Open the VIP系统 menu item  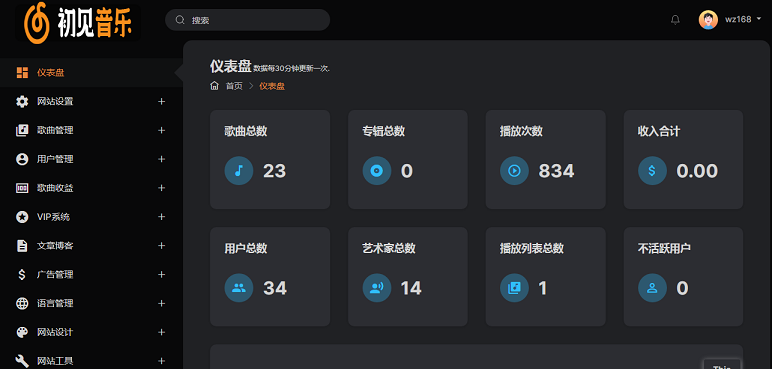click(x=92, y=217)
